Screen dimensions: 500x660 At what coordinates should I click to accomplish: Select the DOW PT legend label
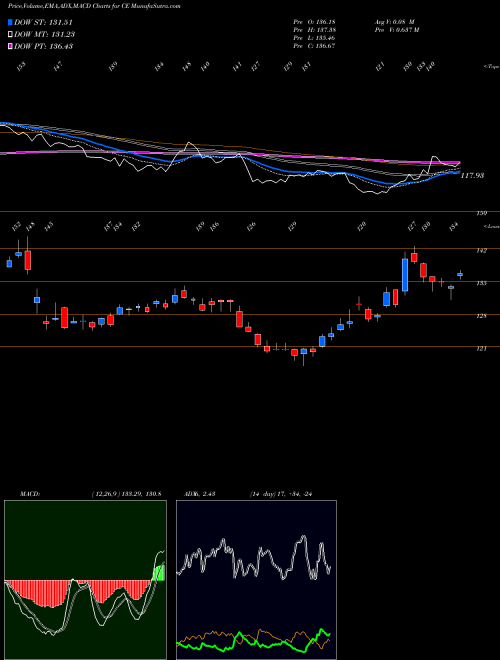click(44, 46)
